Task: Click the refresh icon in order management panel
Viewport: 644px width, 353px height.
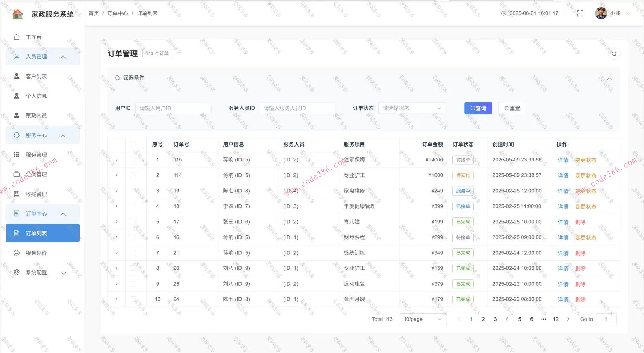Action: (x=614, y=54)
